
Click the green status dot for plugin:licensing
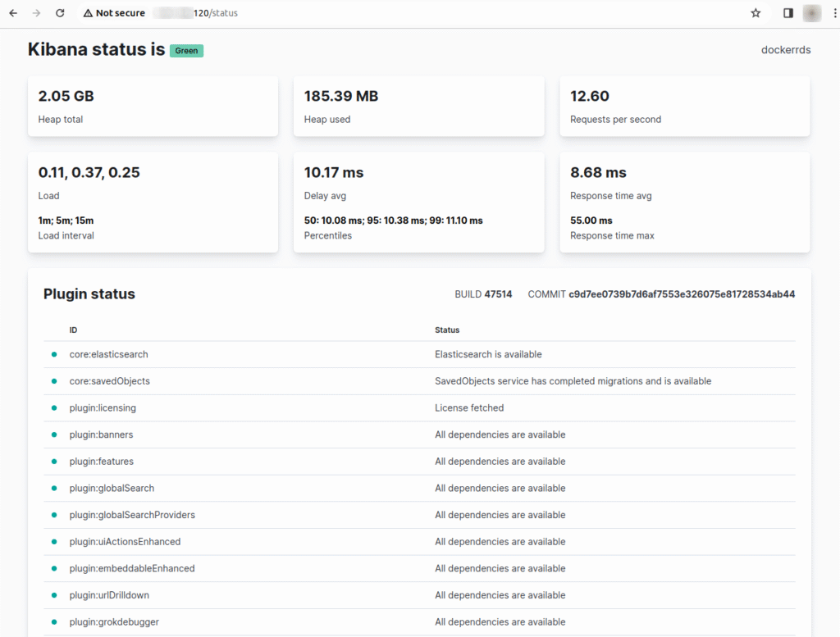54,408
